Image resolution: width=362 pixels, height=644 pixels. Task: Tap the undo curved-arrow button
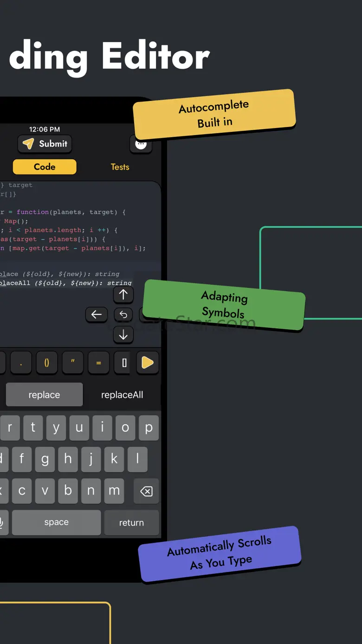tap(123, 315)
